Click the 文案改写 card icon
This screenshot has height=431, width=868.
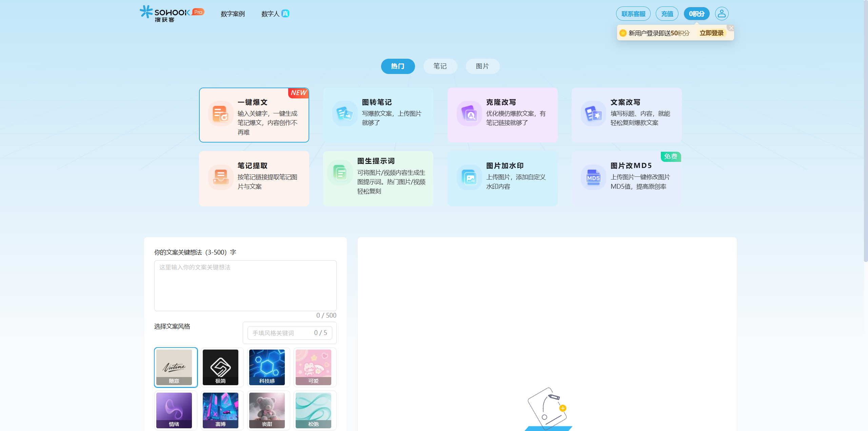593,113
